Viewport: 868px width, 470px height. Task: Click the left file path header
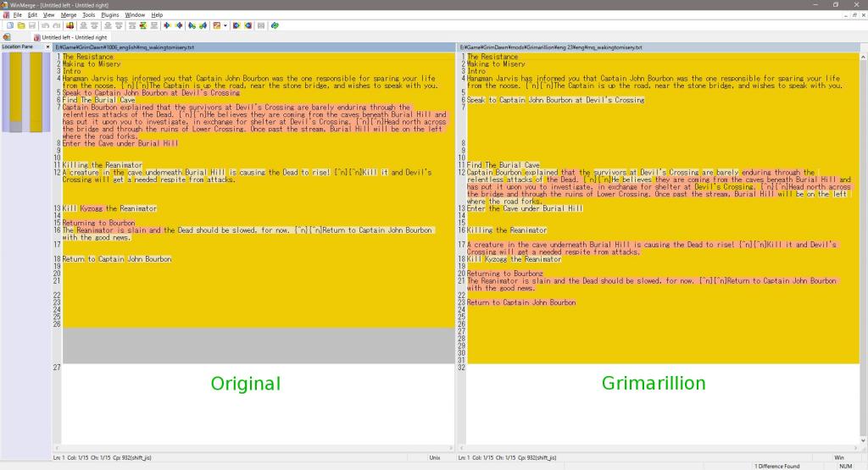pos(254,47)
